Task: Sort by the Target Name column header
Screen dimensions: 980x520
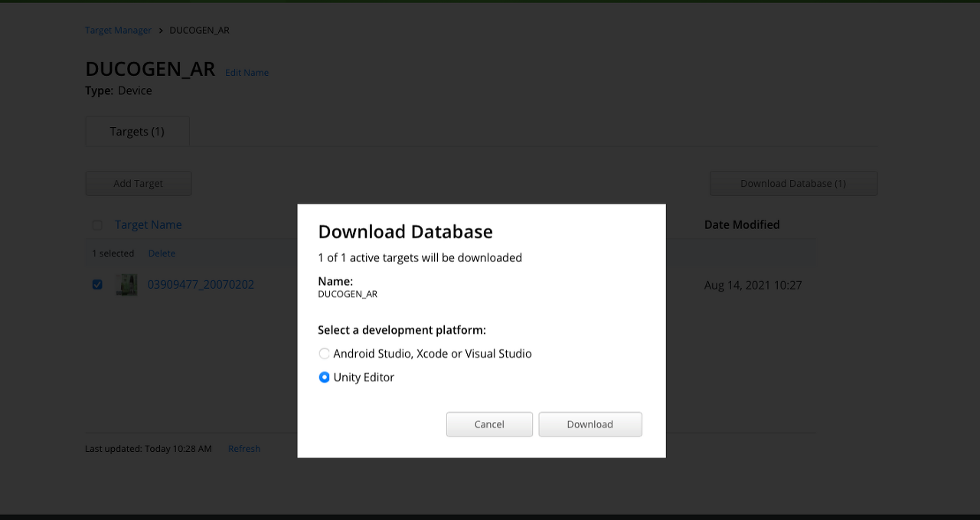Action: [x=149, y=225]
